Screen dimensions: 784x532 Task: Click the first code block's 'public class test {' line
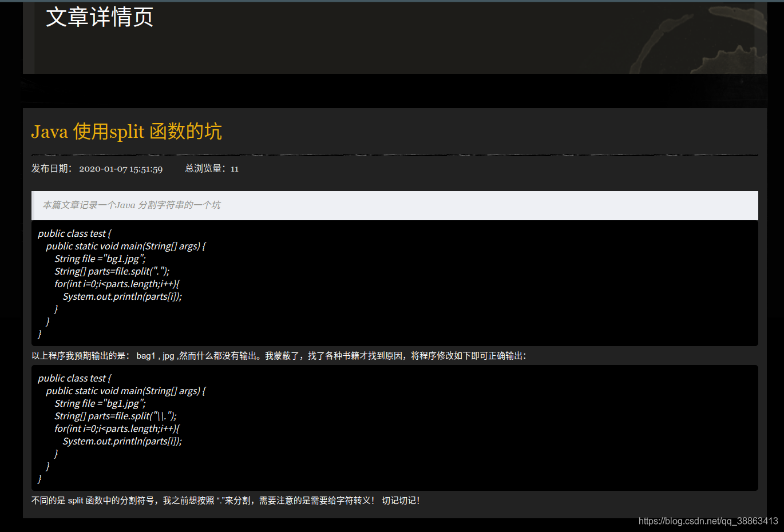(x=74, y=233)
